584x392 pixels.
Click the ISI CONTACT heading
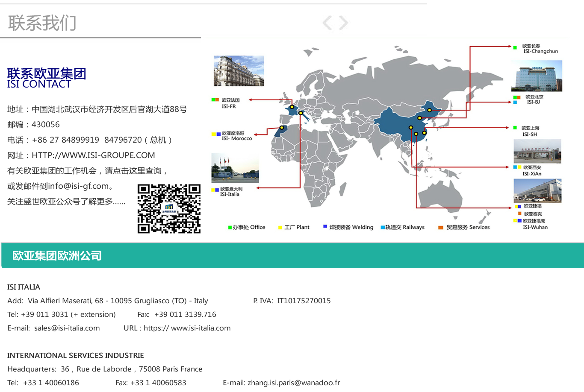pos(39,84)
